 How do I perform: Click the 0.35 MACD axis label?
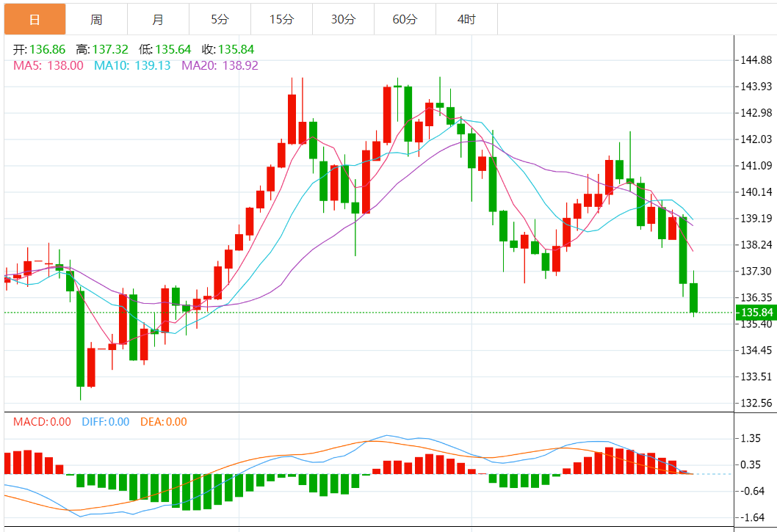[751, 464]
